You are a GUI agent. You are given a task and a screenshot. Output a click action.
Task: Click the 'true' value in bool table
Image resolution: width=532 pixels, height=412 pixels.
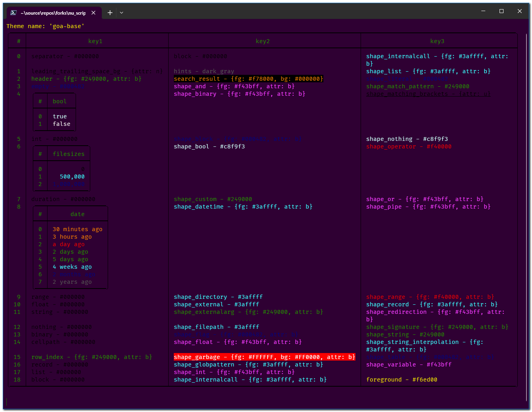click(x=60, y=116)
